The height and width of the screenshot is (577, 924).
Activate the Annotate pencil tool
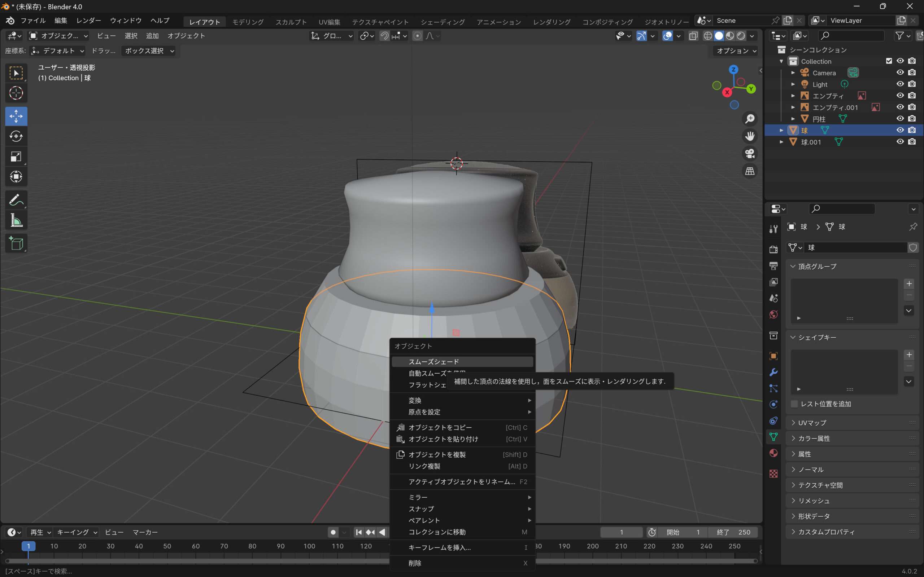[x=16, y=200]
